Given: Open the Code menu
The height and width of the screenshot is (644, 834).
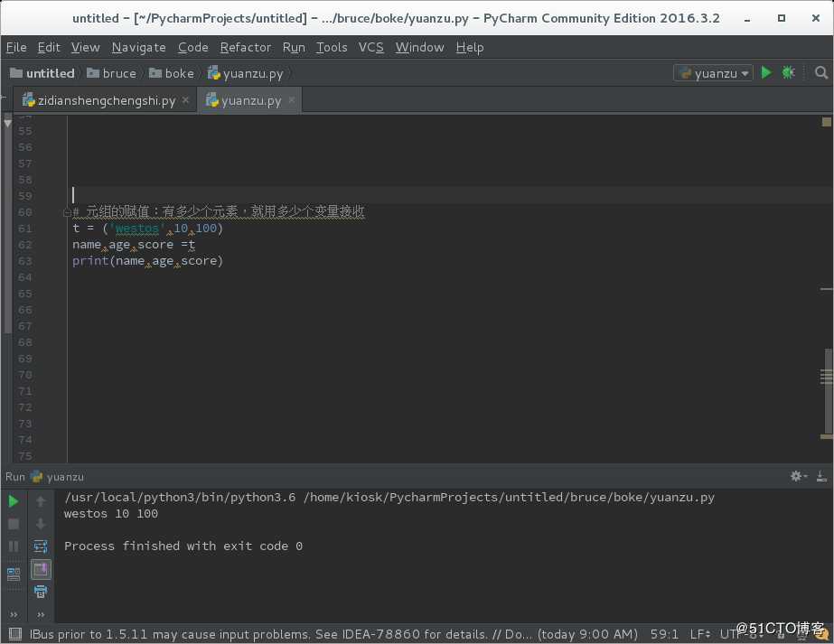Looking at the screenshot, I should point(192,47).
